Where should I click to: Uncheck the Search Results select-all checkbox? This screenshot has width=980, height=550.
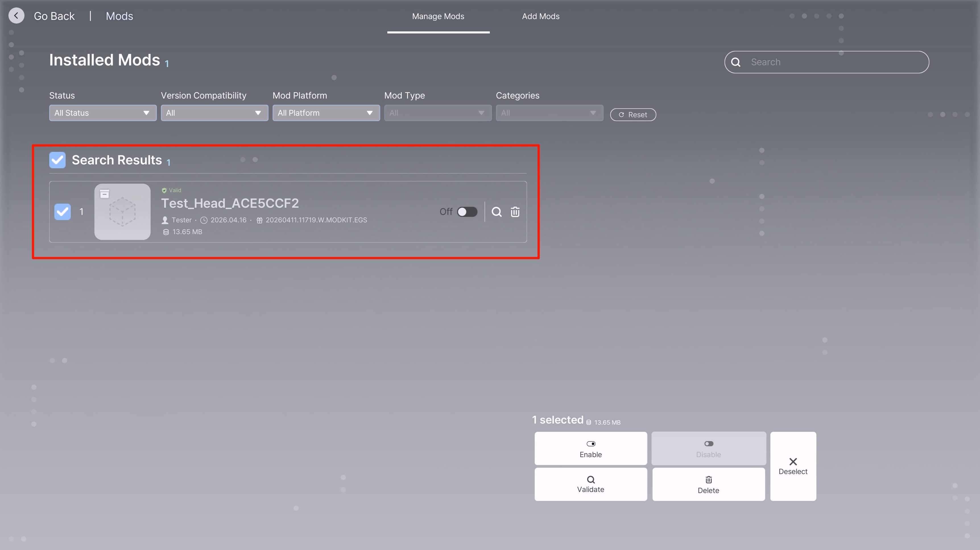[57, 160]
